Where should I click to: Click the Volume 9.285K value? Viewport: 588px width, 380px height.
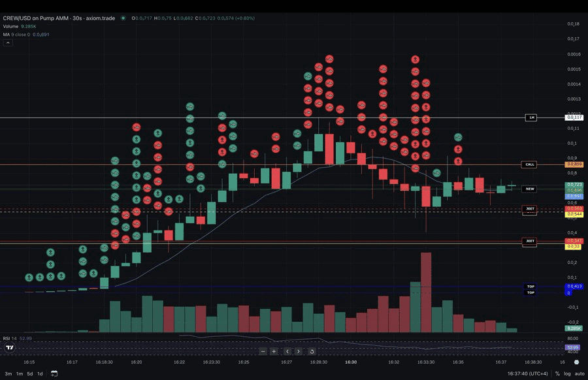pos(27,26)
